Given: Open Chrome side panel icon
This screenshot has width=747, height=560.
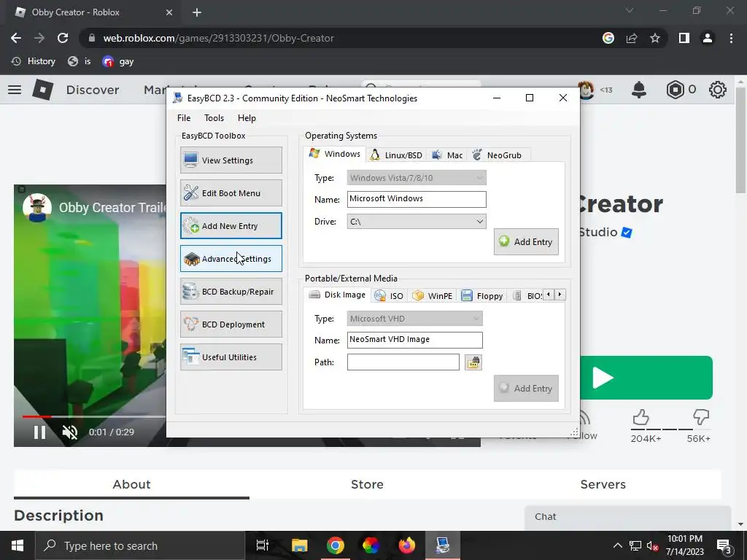Looking at the screenshot, I should [684, 38].
